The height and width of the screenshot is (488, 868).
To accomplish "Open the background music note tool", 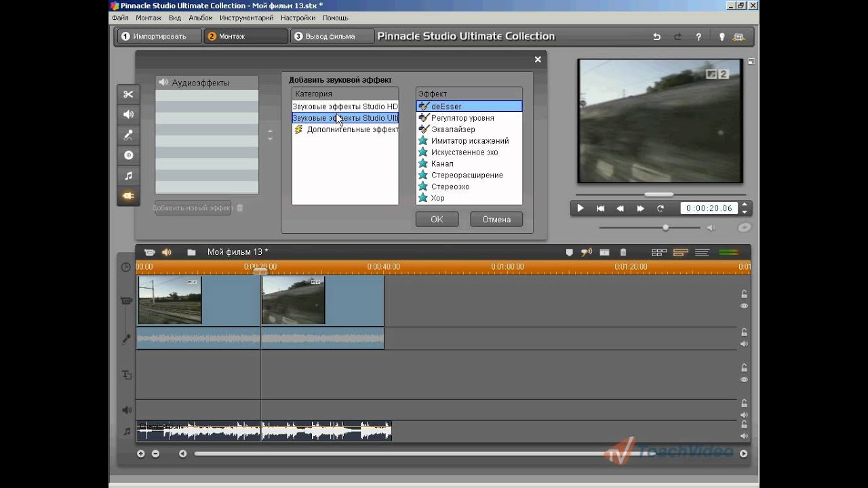I will point(128,176).
